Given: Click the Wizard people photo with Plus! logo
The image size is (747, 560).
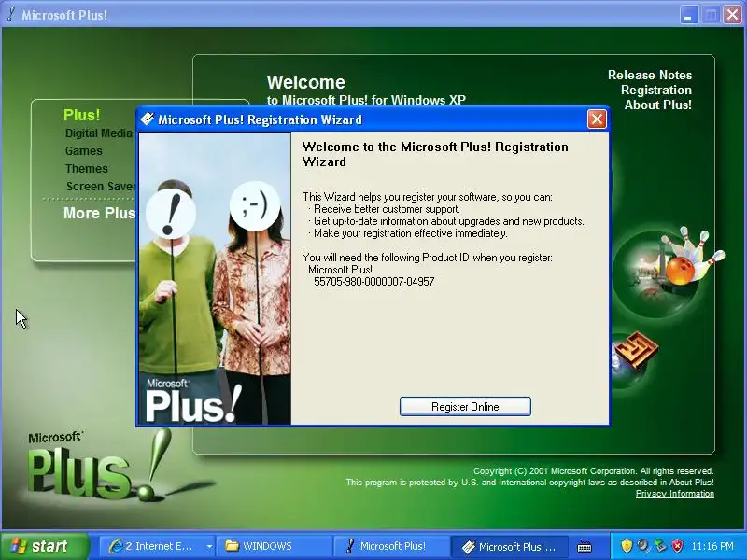Looking at the screenshot, I should pyautogui.click(x=215, y=278).
